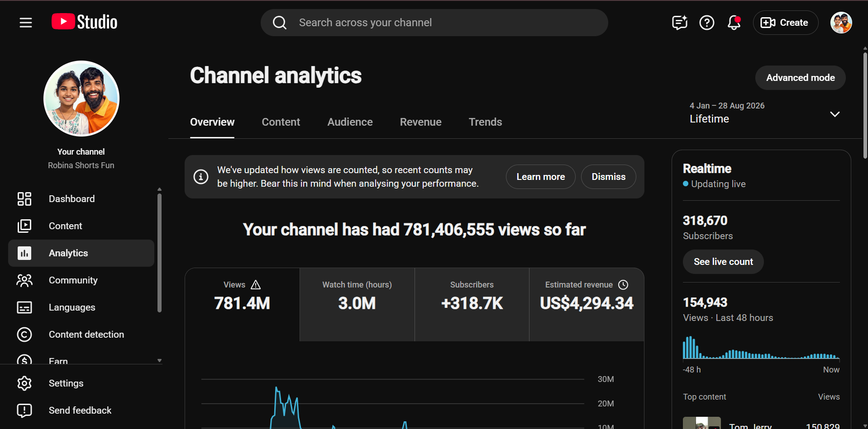Screen dimensions: 868x429
Task: Click the large channel profile picture
Action: (81, 99)
